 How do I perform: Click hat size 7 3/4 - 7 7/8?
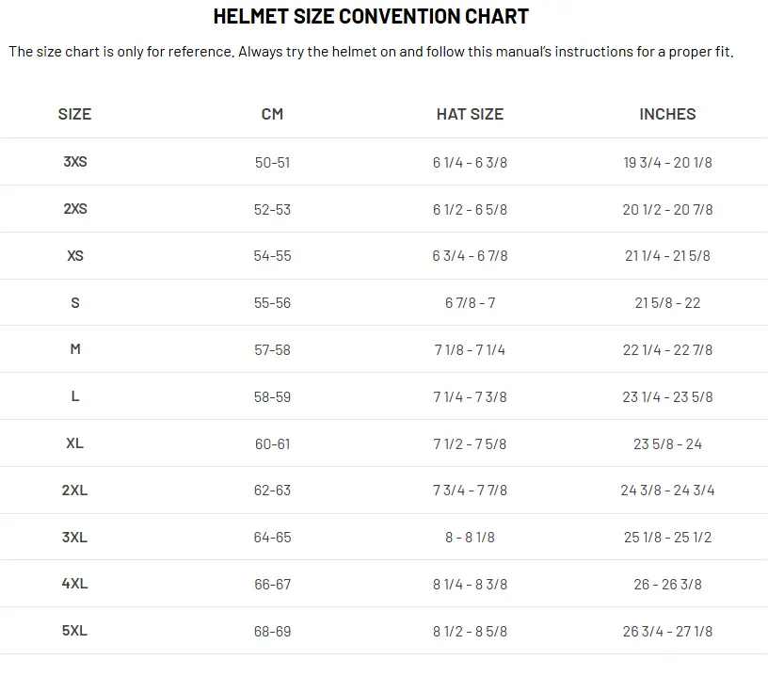(x=470, y=491)
